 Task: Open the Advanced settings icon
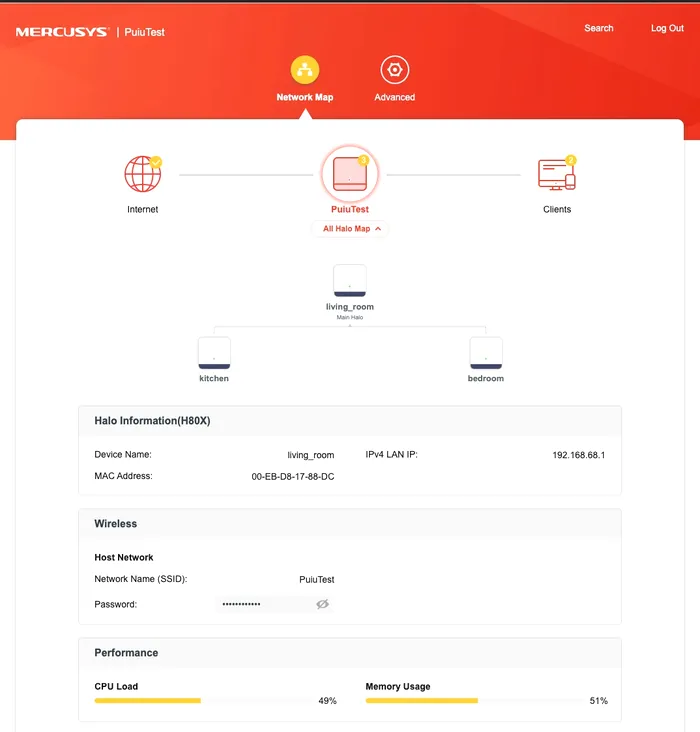tap(394, 70)
